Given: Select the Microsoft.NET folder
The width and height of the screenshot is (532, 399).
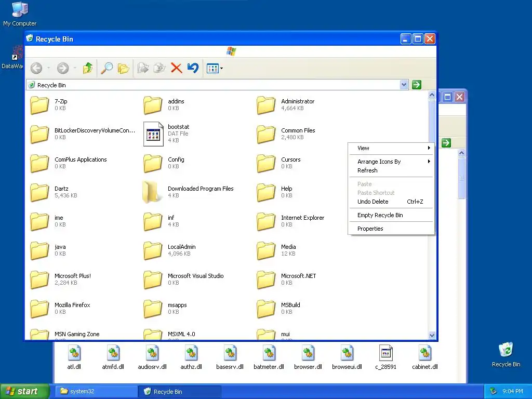Looking at the screenshot, I should pos(266,280).
